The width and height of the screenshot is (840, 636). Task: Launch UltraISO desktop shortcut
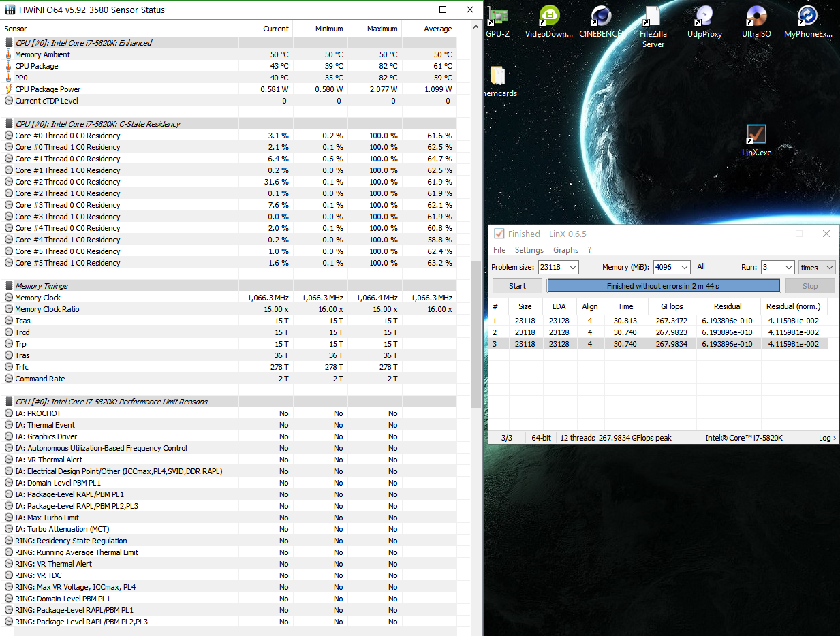point(756,21)
